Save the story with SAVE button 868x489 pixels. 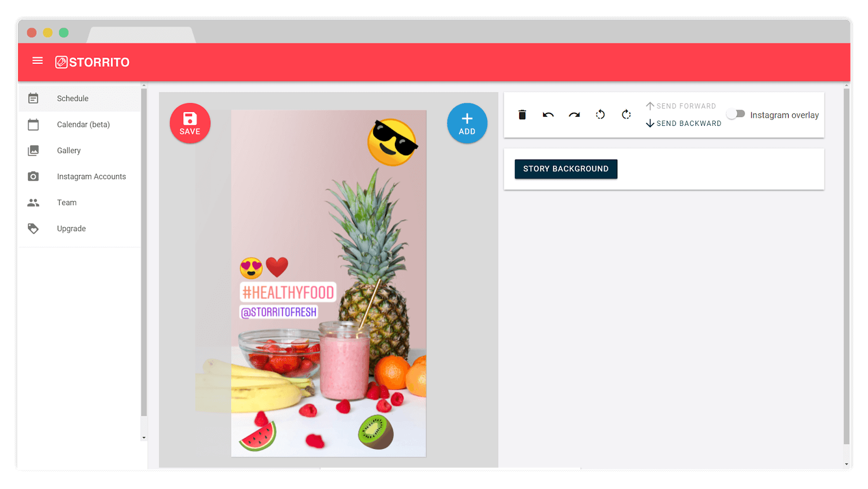pos(190,123)
